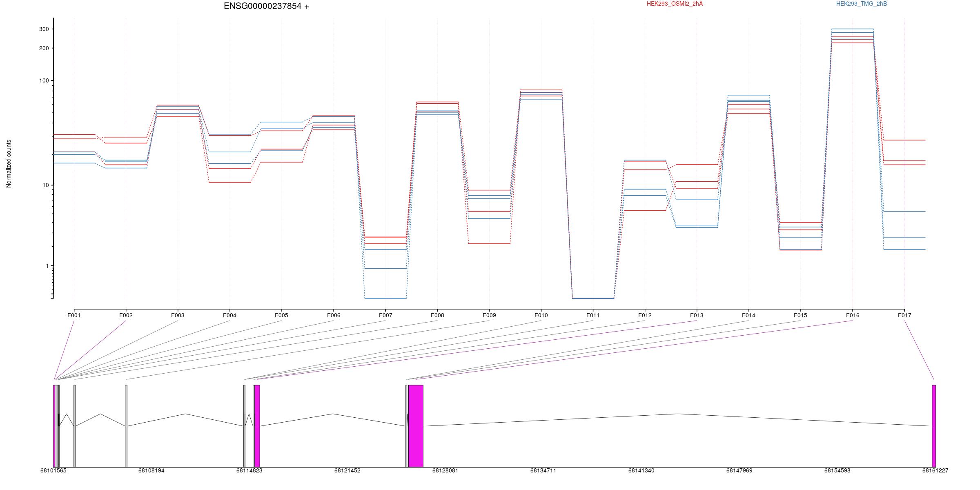Click exon label E003

point(178,315)
